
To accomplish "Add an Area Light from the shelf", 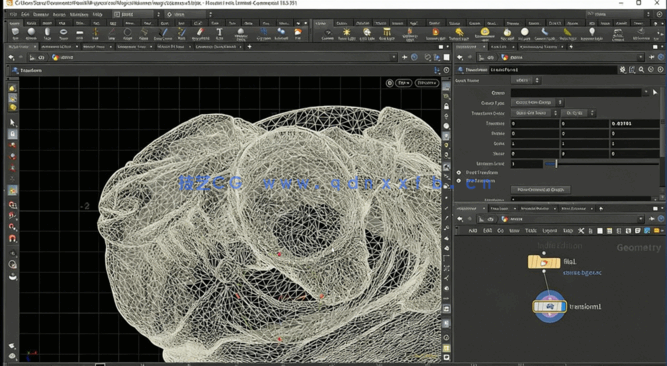I will coord(387,34).
